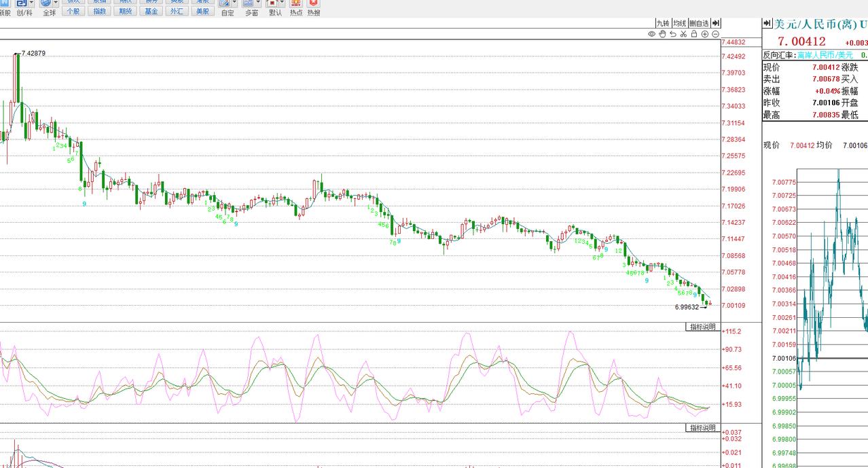Open the 自定 dropdown arrow

[234, 3]
